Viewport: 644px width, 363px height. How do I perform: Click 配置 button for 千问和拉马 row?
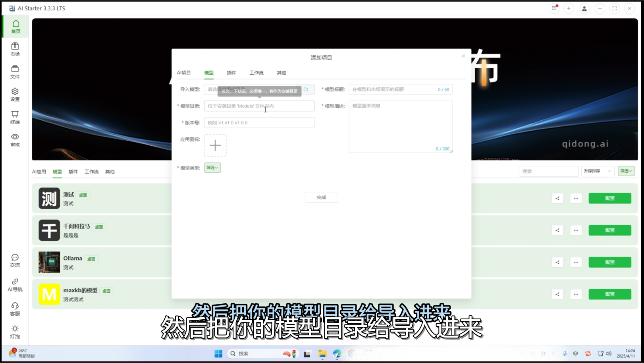click(x=610, y=230)
